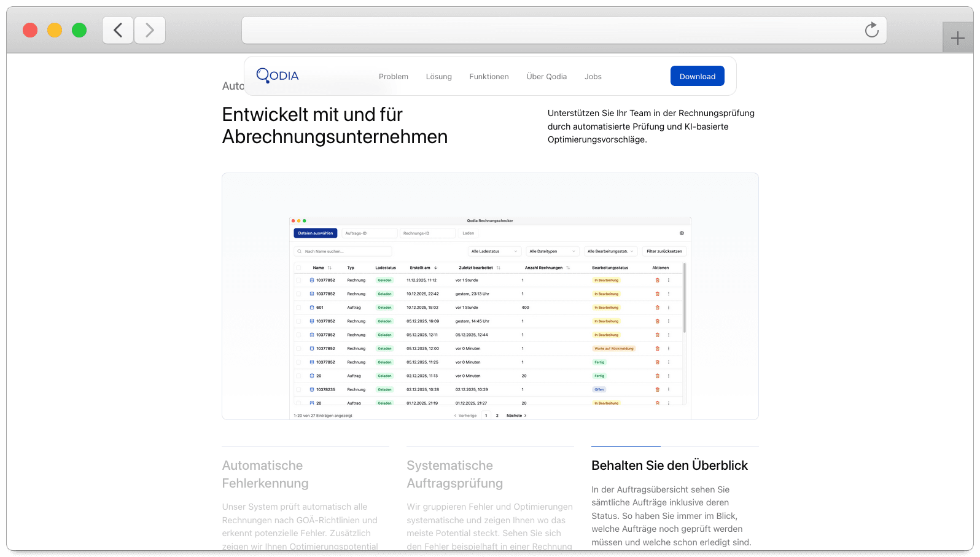Screen dimensions: 980x557
Task: Click trash icon for 10378235 row
Action: pyautogui.click(x=657, y=389)
